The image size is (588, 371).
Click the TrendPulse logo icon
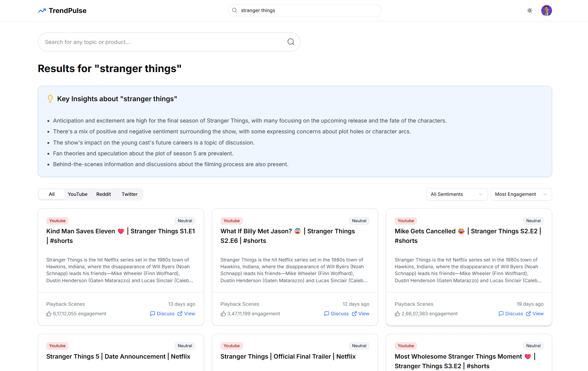(x=42, y=11)
